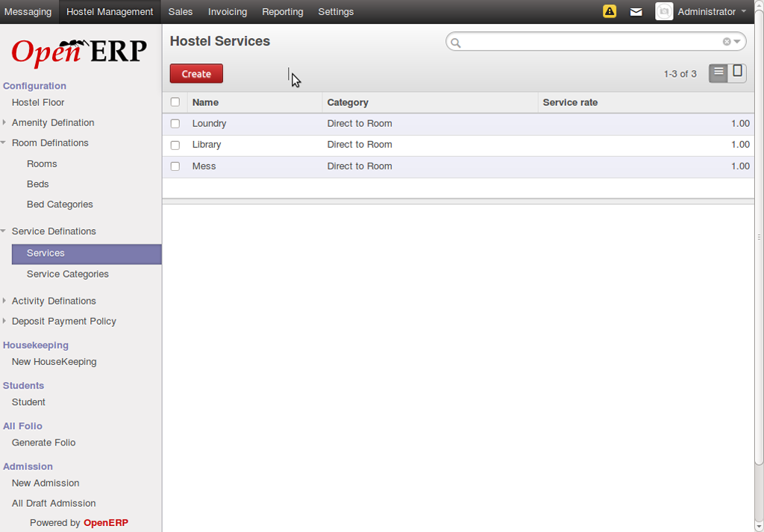Open the Mess service record
Viewport: 764px width, 532px height.
pos(204,166)
